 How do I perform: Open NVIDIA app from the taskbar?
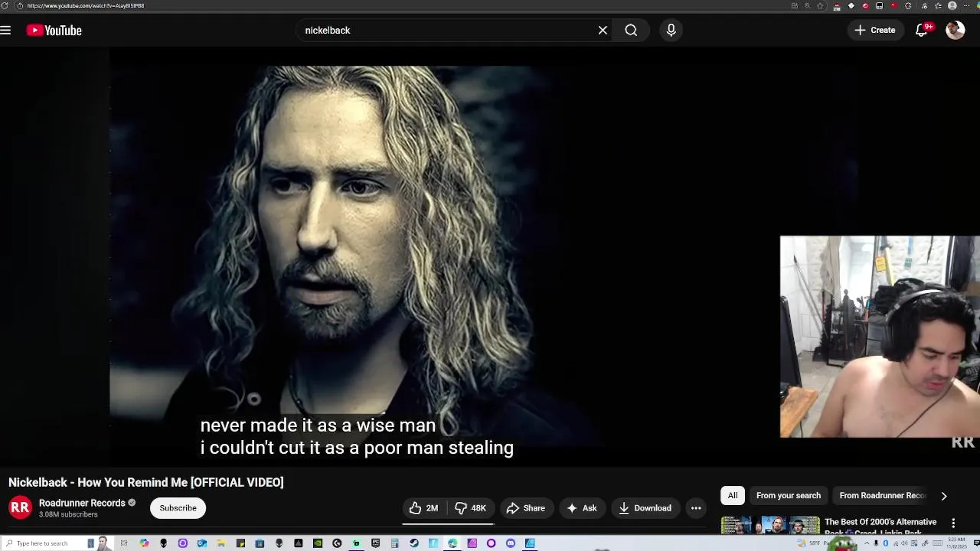tap(318, 543)
